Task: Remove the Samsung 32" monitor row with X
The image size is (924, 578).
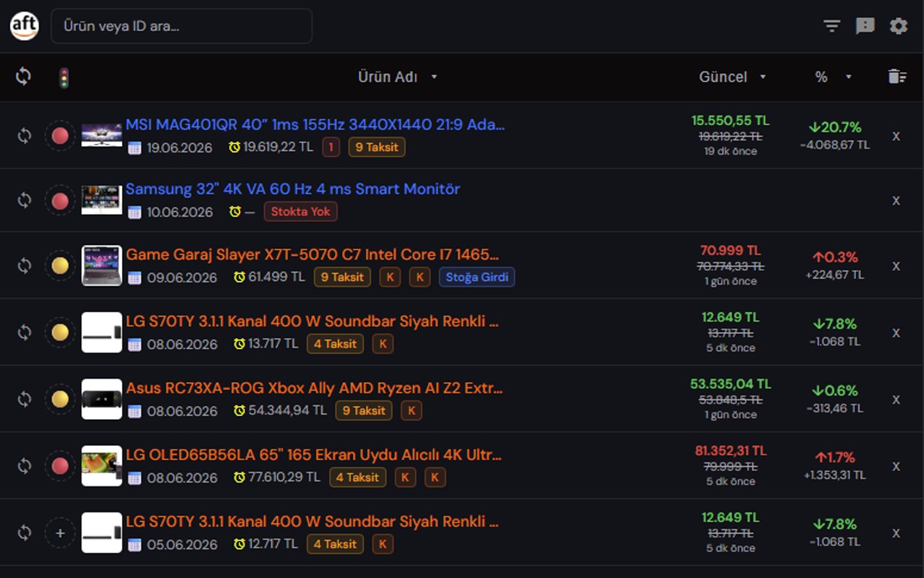Action: 896,200
